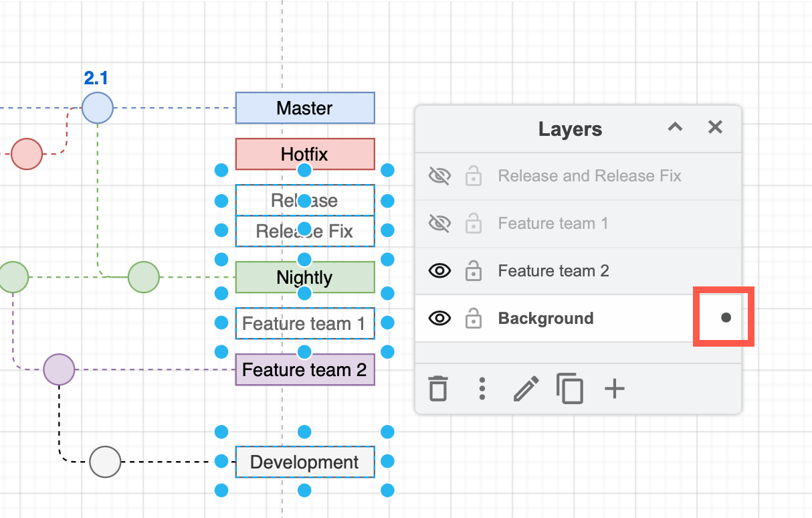Image resolution: width=812 pixels, height=518 pixels.
Task: Add a new layer with the plus icon
Action: [614, 388]
